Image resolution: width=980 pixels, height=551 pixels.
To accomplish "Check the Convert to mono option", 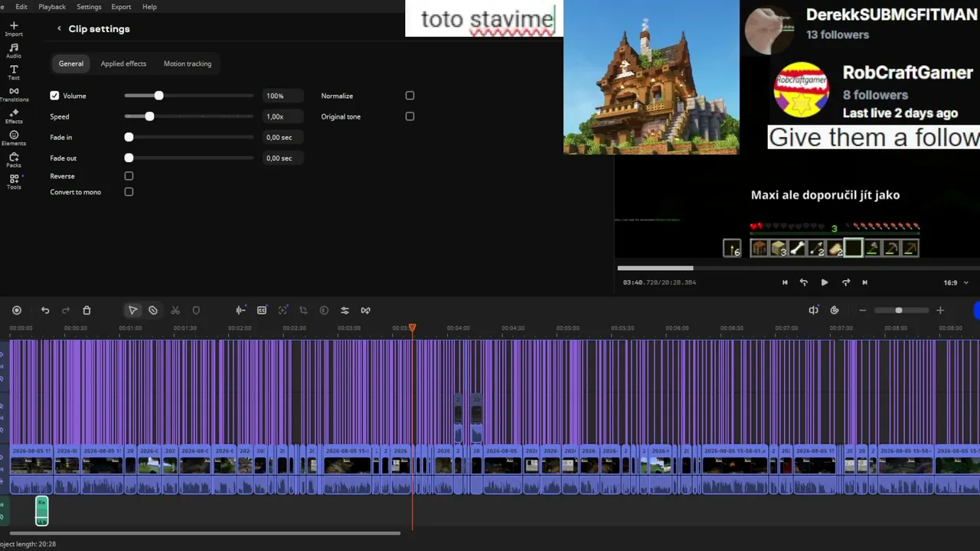I will 129,192.
